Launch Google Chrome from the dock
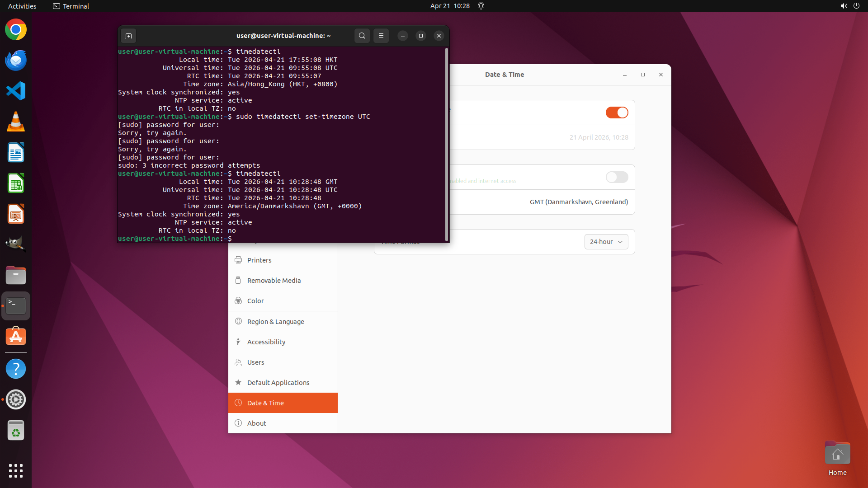Image resolution: width=868 pixels, height=488 pixels. click(x=16, y=30)
